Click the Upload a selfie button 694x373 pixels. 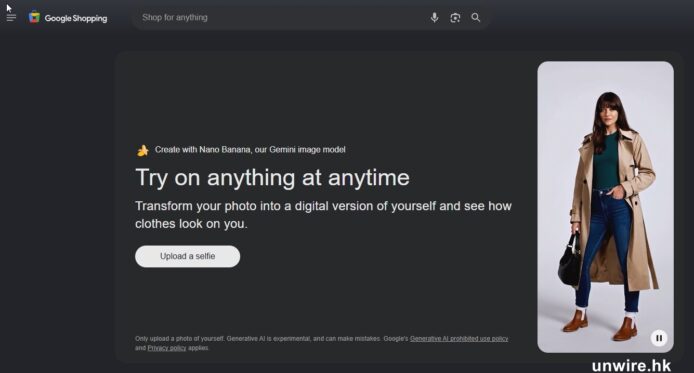click(188, 256)
